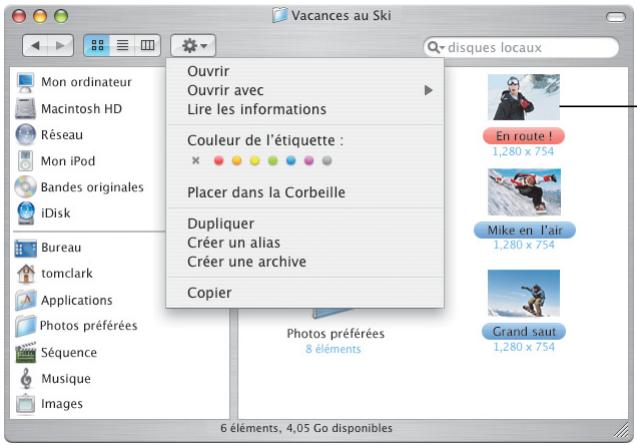The image size is (637, 445).
Task: Click the red En route ! label
Action: [524, 136]
